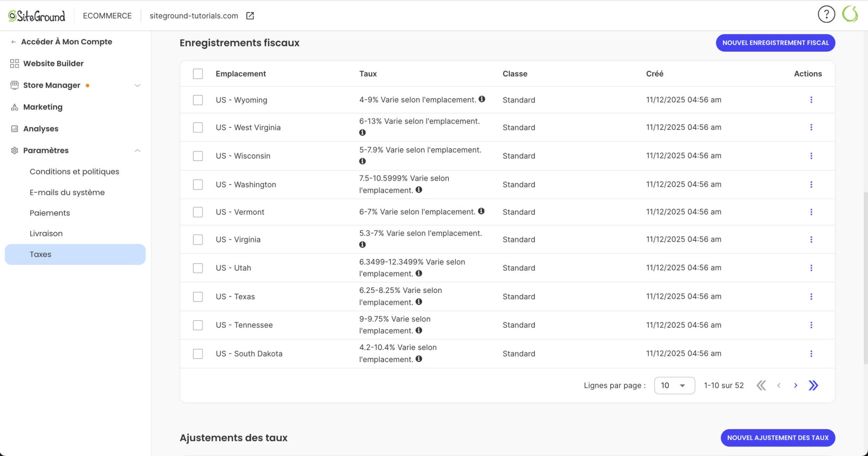The image size is (868, 456).
Task: Go to the next page of tax records
Action: (x=796, y=385)
